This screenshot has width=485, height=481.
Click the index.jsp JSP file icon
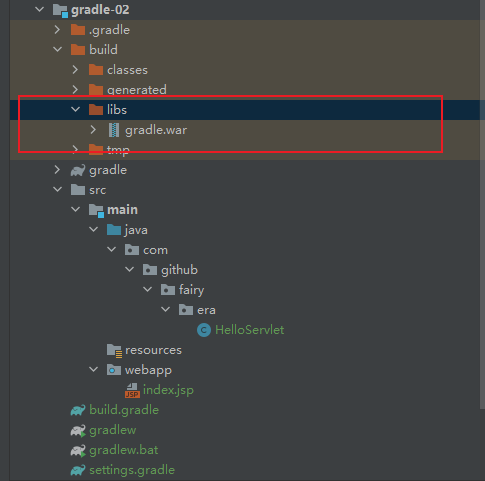click(132, 390)
